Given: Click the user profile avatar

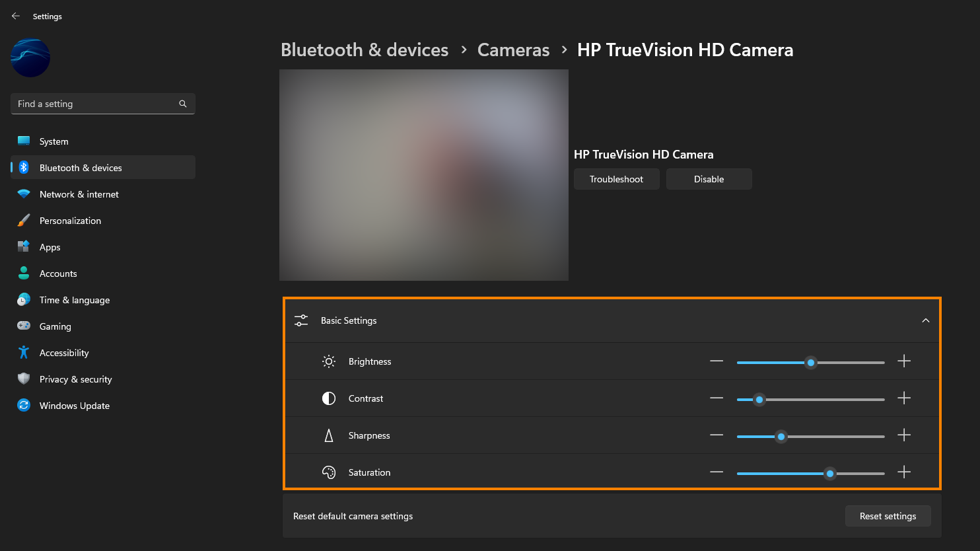Looking at the screenshot, I should pos(30,57).
